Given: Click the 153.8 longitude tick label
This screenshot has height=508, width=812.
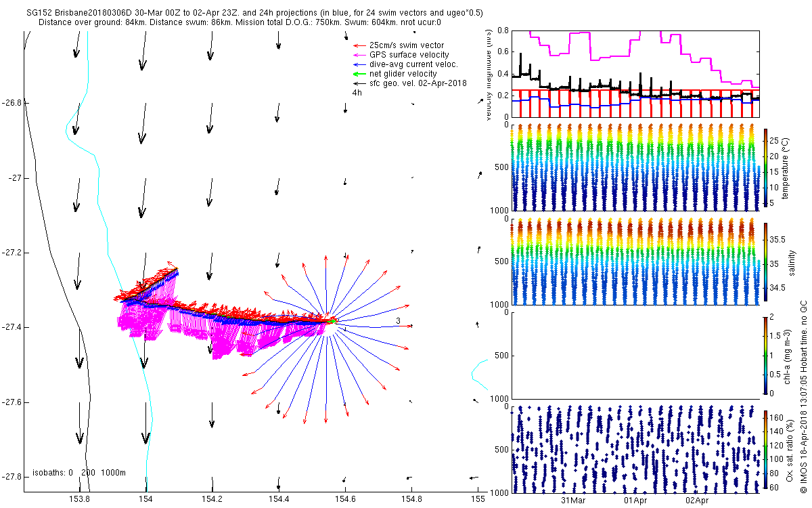Looking at the screenshot, I should pos(79,499).
